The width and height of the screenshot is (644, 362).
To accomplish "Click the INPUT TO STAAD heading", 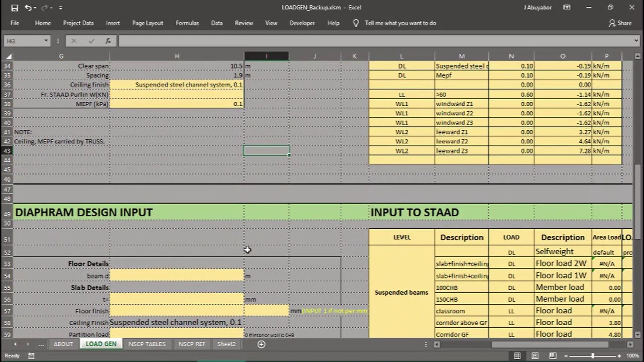I will click(415, 212).
